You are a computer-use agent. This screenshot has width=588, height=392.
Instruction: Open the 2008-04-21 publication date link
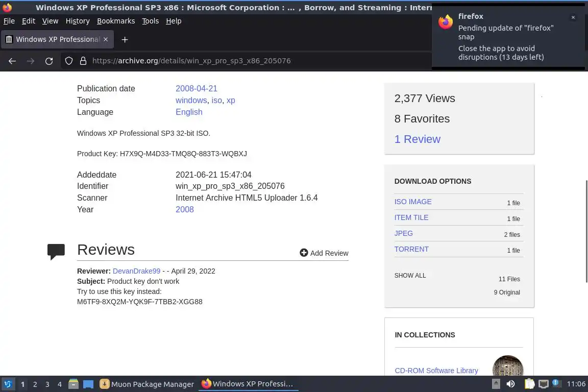(x=197, y=88)
